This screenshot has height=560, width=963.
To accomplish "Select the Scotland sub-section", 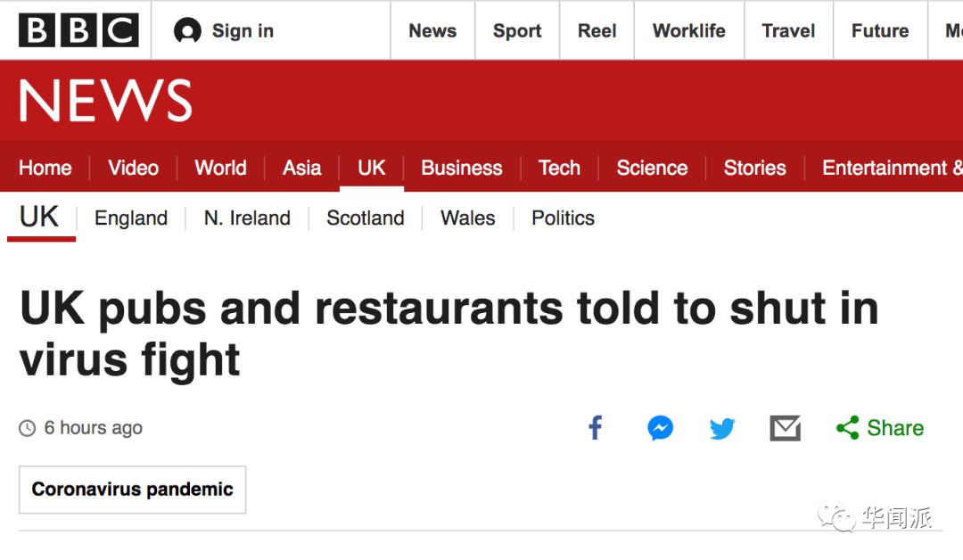I will (x=365, y=218).
